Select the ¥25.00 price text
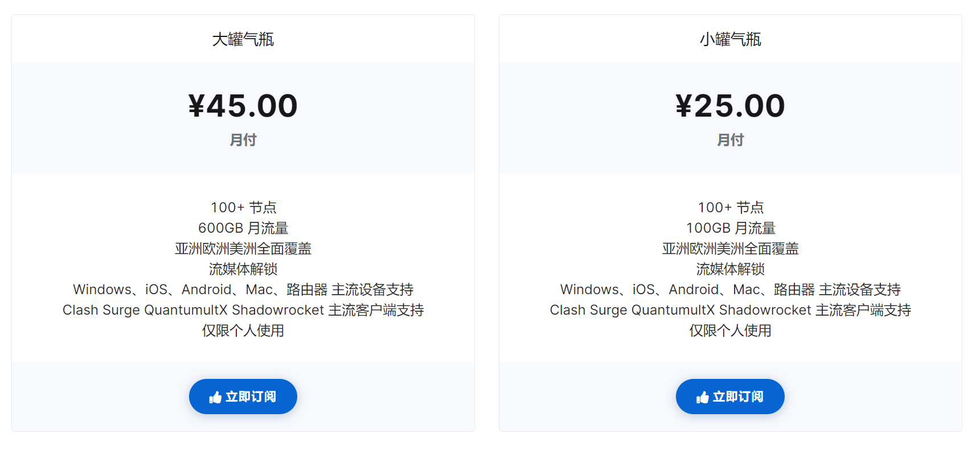980x454 pixels. coord(731,106)
